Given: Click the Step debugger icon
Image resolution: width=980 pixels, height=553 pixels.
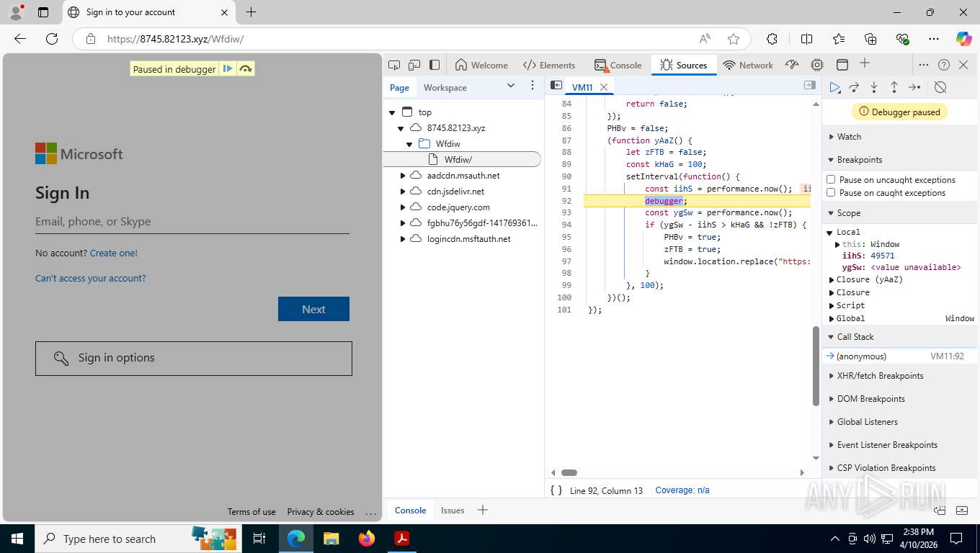Looking at the screenshot, I should (914, 87).
